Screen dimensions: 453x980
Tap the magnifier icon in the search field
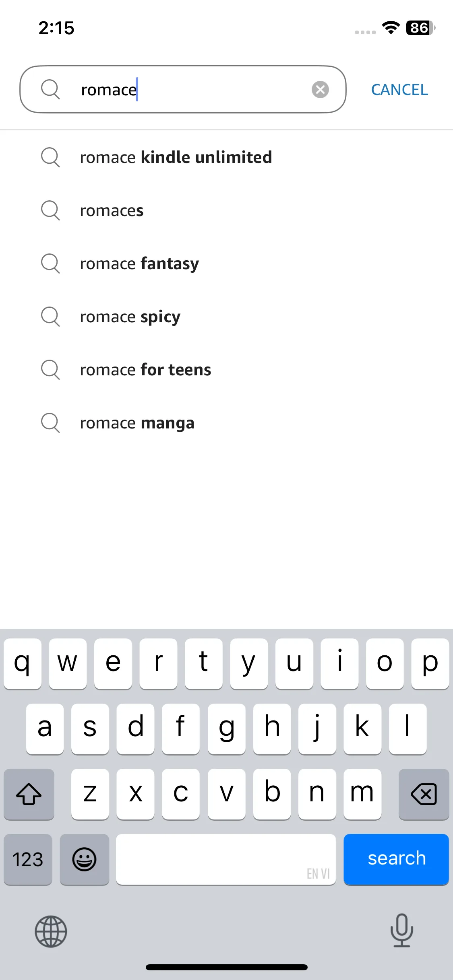[50, 89]
